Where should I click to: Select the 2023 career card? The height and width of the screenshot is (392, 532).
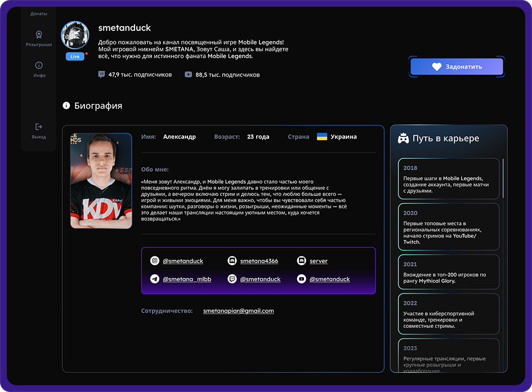(x=449, y=355)
